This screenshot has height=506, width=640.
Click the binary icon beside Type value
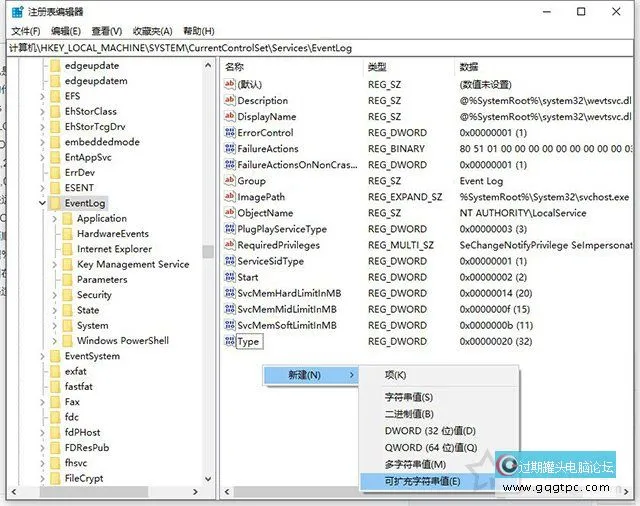pos(230,341)
